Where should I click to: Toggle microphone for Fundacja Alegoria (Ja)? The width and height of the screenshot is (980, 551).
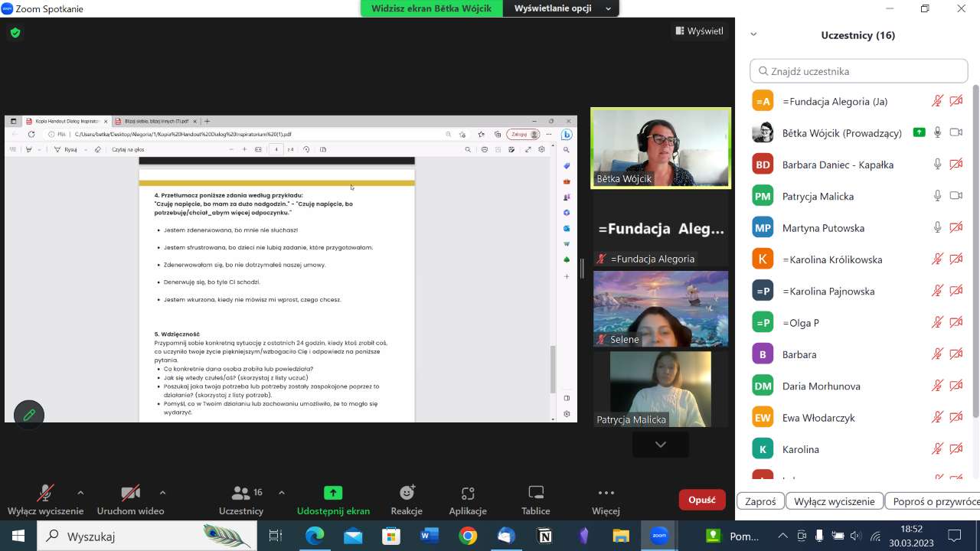click(x=937, y=101)
